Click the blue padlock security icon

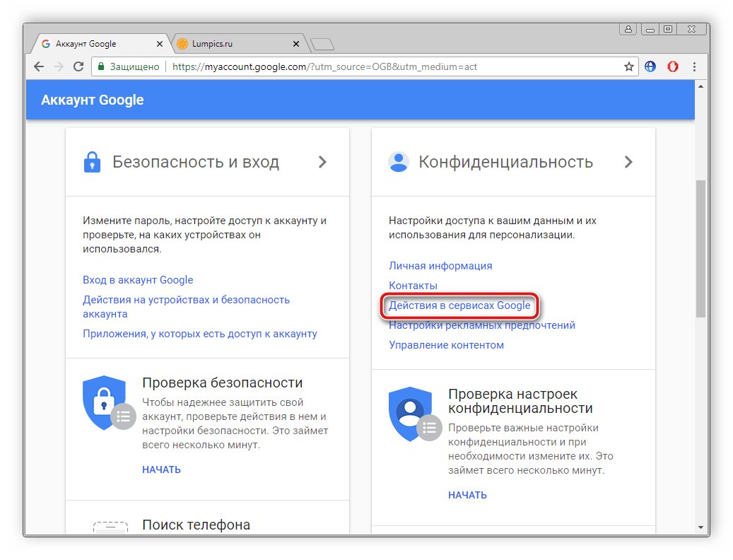point(92,162)
